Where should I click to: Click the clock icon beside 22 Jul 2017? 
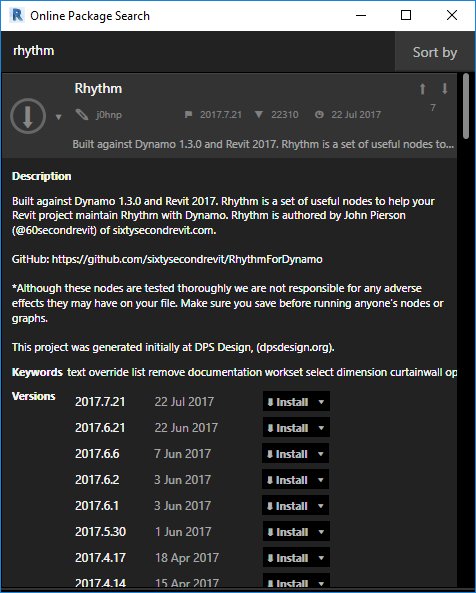click(x=319, y=114)
